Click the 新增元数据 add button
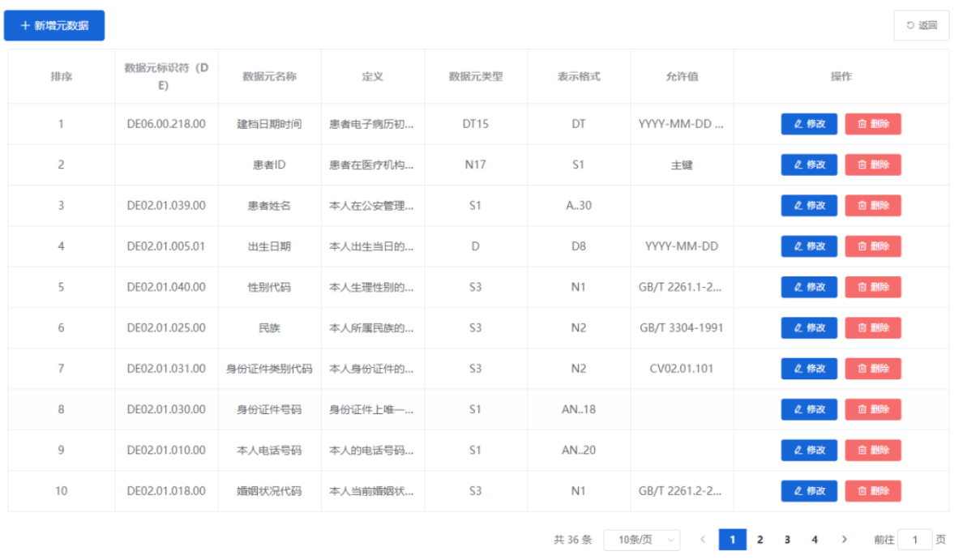The width and height of the screenshot is (963, 560). coord(54,26)
